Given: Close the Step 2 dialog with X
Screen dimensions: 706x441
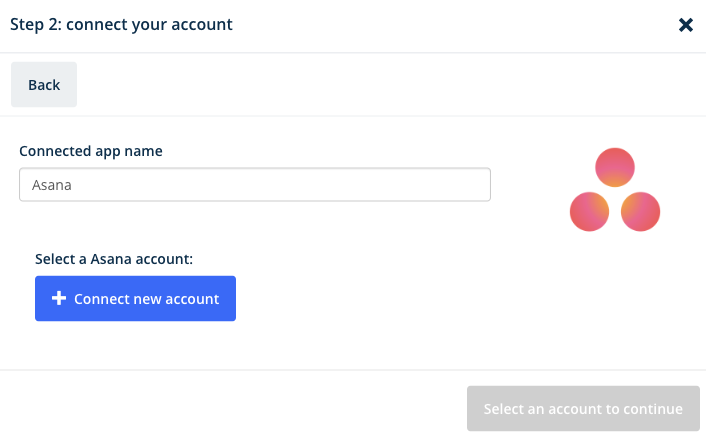Looking at the screenshot, I should [686, 25].
